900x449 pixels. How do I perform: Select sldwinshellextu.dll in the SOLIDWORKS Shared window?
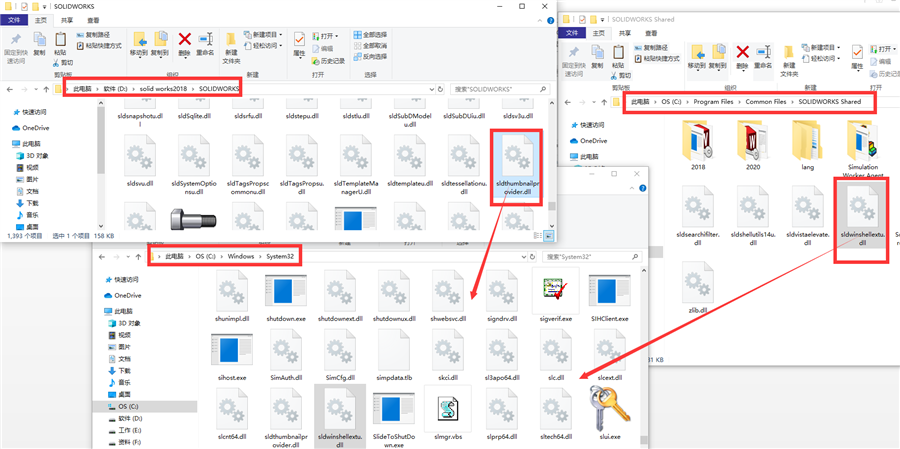pos(862,216)
